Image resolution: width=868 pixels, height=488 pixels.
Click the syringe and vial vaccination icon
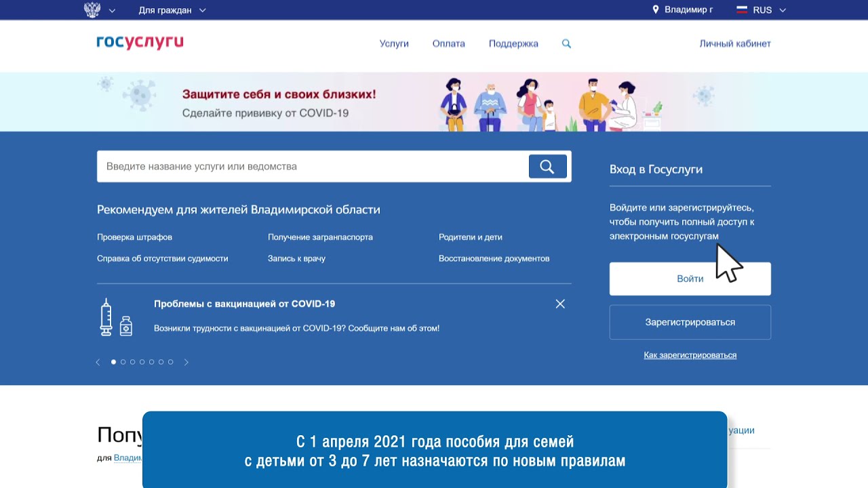tap(116, 317)
